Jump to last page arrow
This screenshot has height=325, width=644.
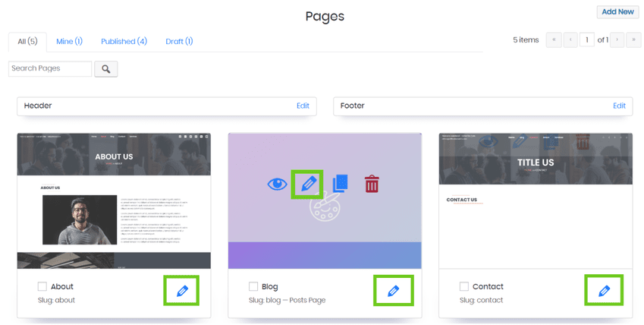point(633,40)
